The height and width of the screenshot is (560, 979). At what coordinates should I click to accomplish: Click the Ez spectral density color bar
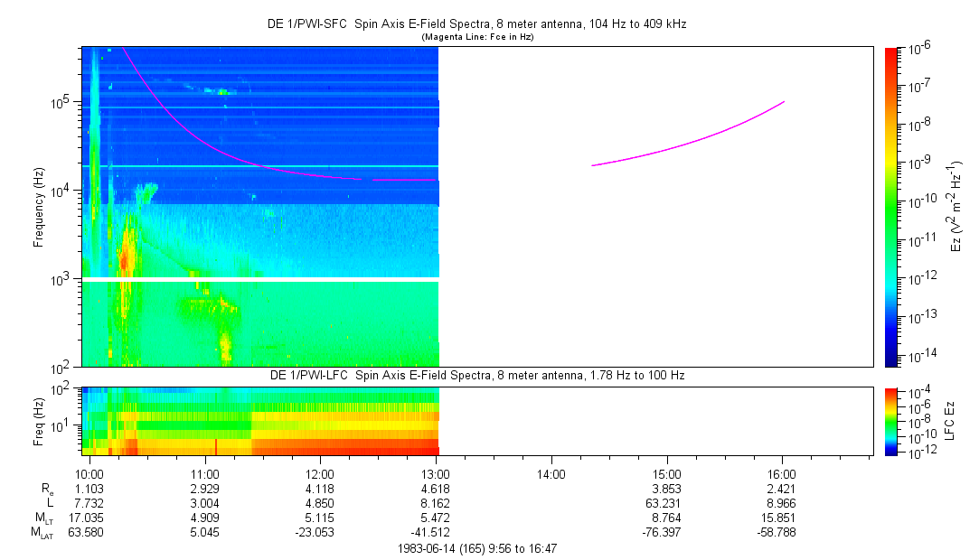click(x=891, y=207)
